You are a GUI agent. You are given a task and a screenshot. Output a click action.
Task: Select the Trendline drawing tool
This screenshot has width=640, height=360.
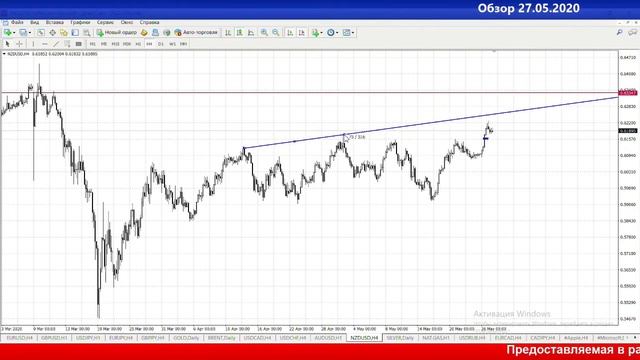(56, 44)
